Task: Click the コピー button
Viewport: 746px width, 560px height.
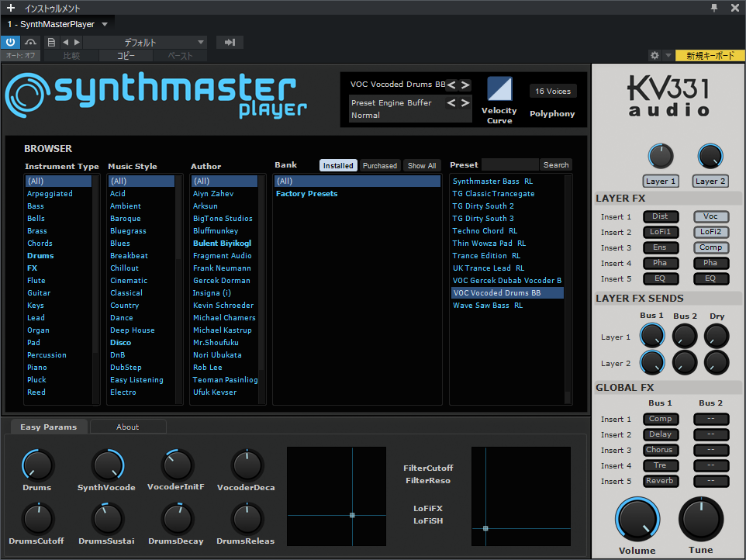Action: [x=126, y=56]
